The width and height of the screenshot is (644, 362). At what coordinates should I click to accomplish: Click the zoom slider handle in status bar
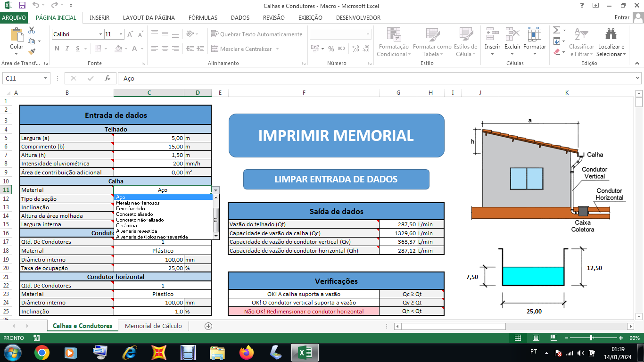(591, 338)
